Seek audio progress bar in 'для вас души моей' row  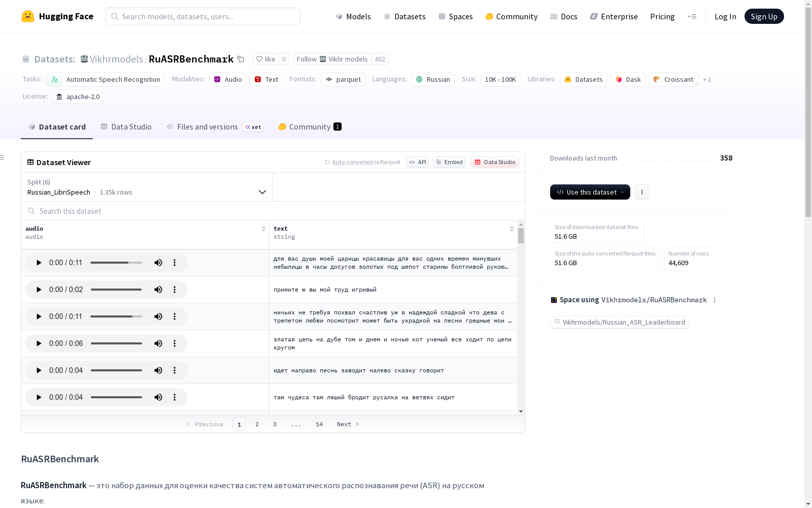point(116,263)
